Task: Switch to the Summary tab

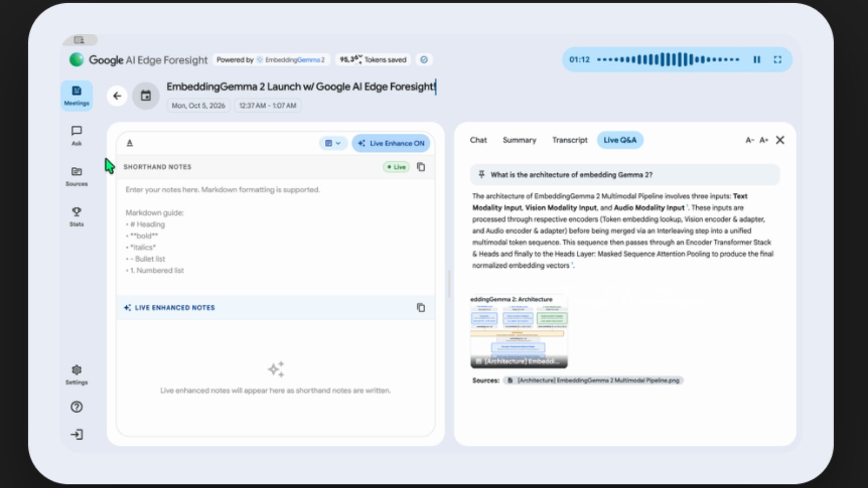Action: pos(519,140)
